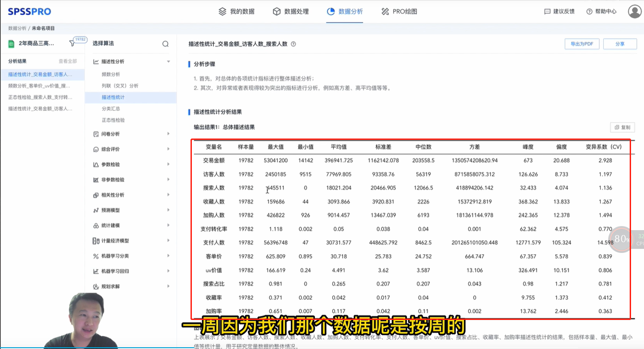The width and height of the screenshot is (644, 349).
Task: Click 建议反馈 feedback link
Action: coord(559,12)
